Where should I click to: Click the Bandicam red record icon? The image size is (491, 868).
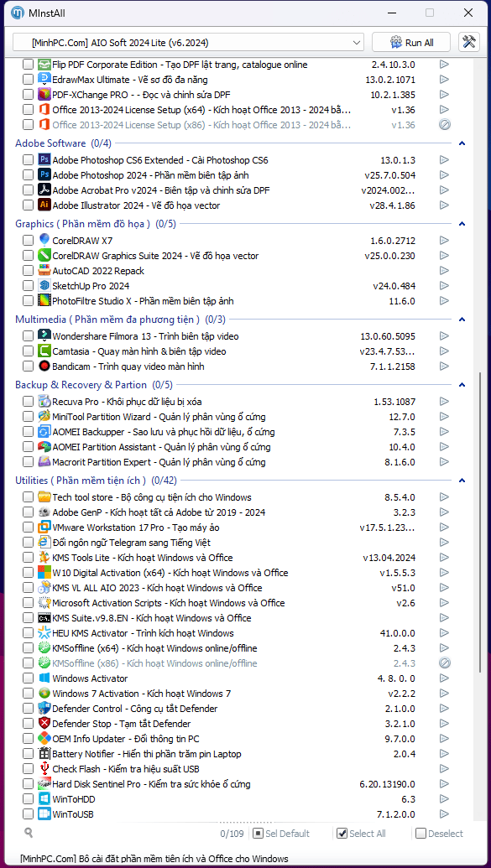[44, 366]
